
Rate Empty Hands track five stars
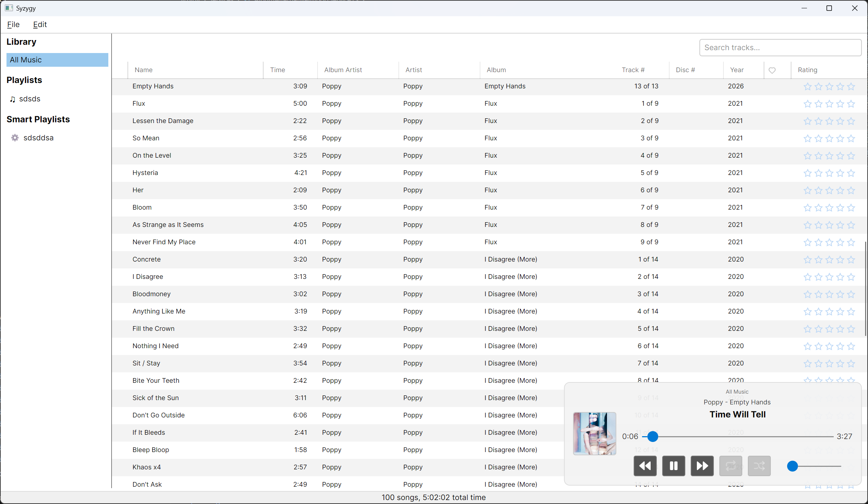851,87
